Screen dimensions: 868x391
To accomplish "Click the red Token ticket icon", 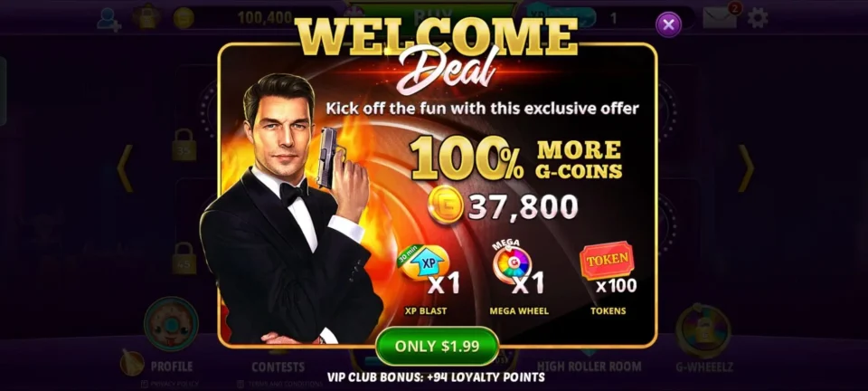I will (x=607, y=260).
